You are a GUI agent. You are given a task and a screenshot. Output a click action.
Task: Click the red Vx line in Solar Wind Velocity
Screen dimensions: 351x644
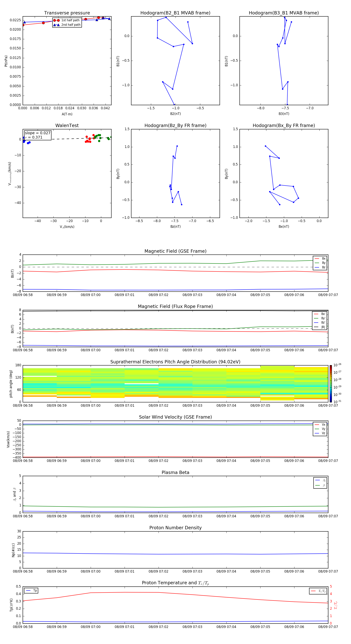coord(175,457)
